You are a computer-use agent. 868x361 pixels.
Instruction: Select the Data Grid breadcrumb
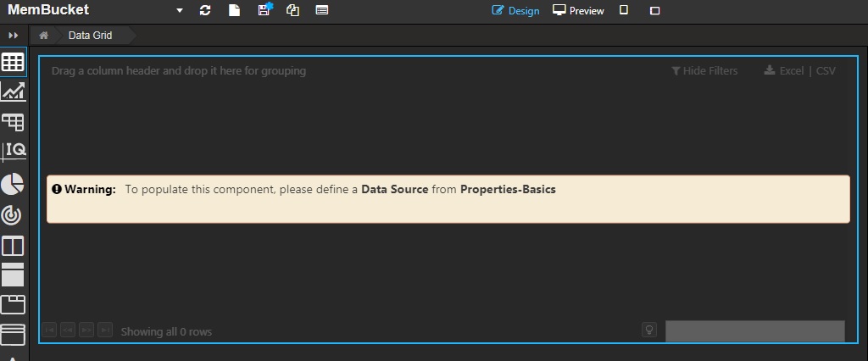90,36
